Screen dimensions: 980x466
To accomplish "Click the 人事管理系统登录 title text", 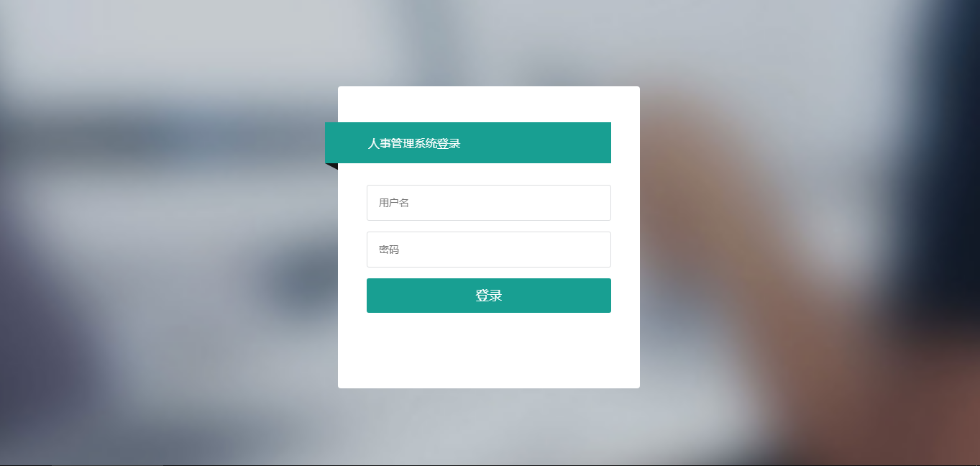I will coord(414,143).
